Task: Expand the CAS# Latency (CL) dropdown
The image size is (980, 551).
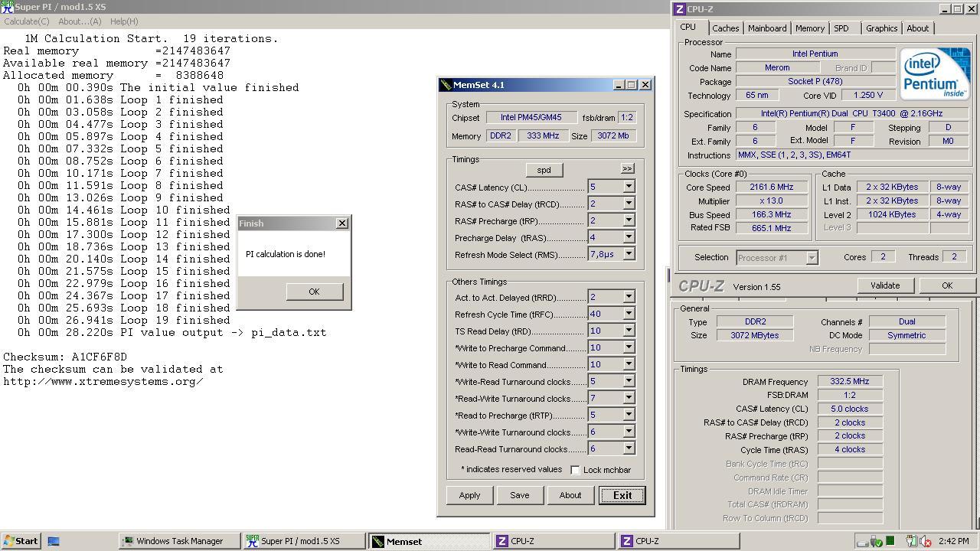Action: [x=628, y=187]
